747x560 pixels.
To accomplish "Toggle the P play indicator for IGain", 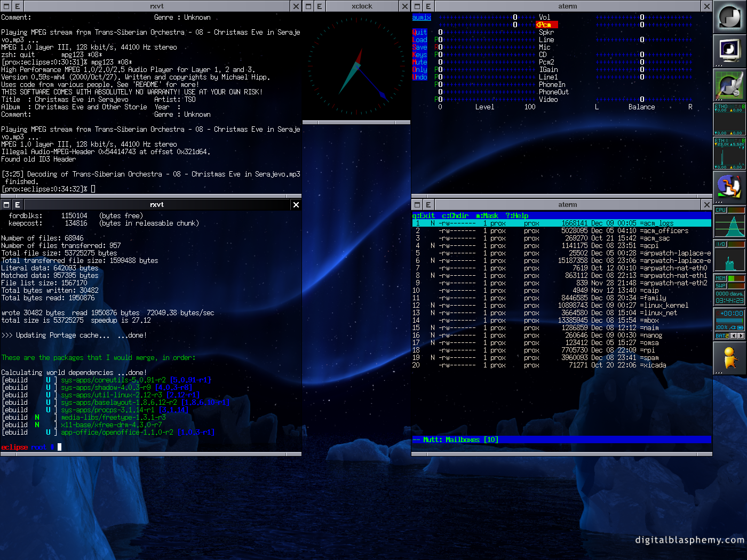I will [x=436, y=70].
